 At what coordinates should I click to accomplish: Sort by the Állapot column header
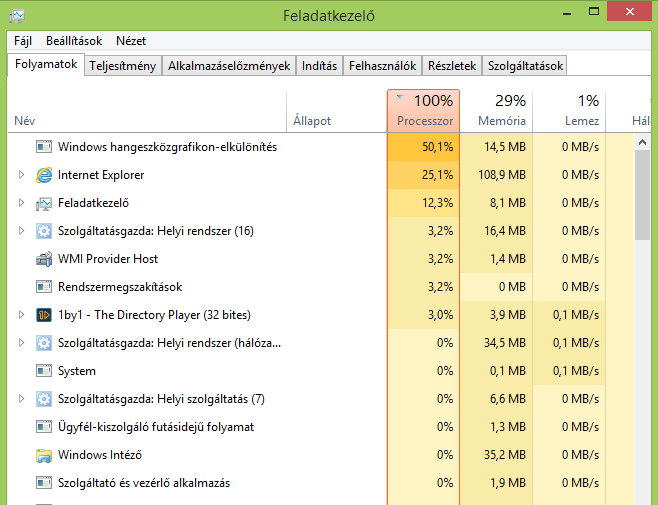(x=337, y=111)
